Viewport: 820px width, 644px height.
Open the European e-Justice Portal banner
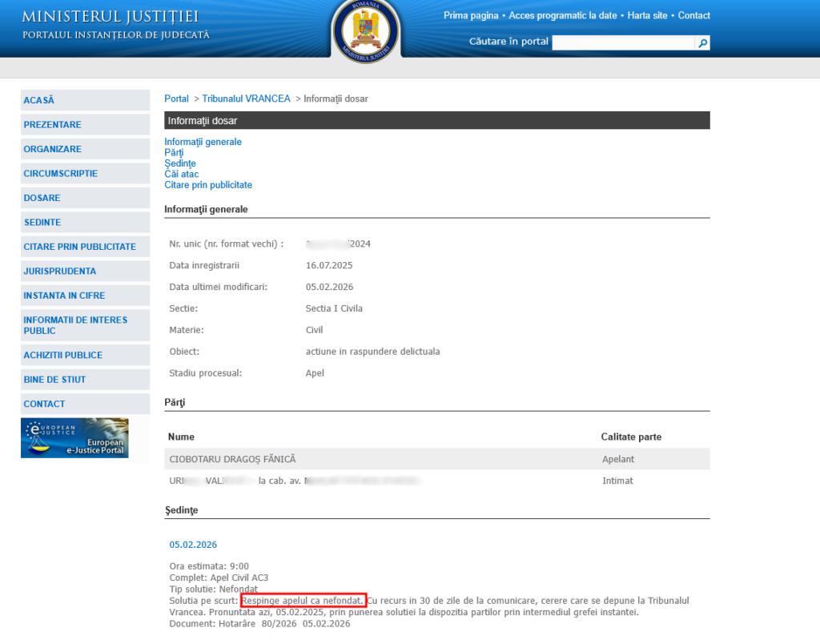(74, 438)
